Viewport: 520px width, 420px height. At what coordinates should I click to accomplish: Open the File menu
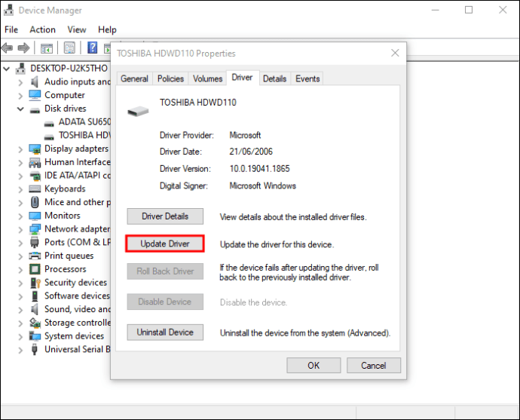pos(11,29)
